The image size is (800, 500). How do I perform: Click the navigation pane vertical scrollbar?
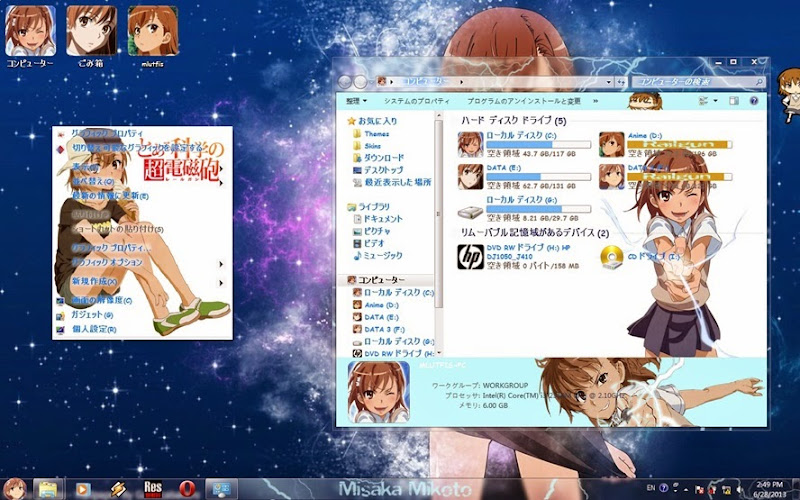coord(438,214)
